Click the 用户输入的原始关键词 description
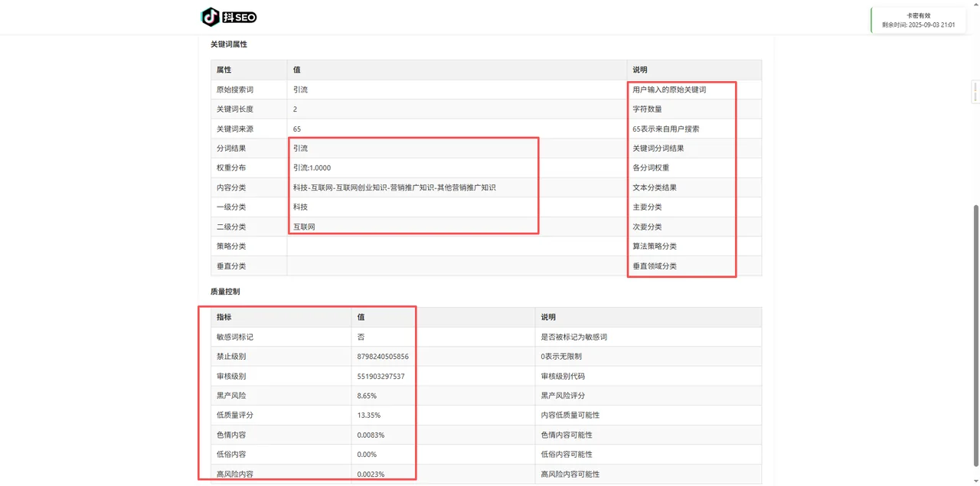 (x=669, y=90)
